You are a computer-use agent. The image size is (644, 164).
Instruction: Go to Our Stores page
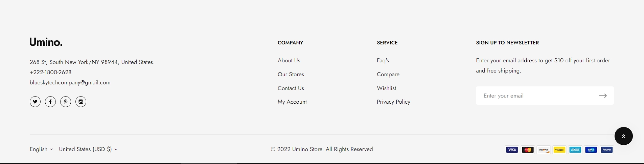(x=291, y=75)
